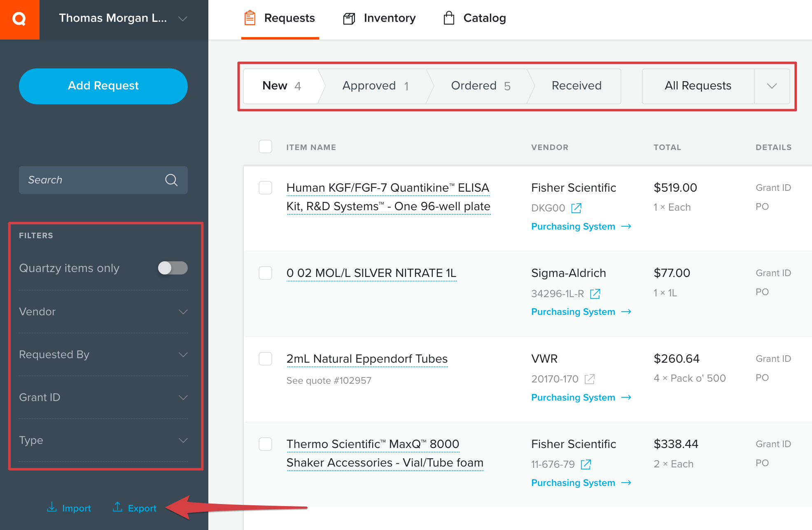The width and height of the screenshot is (812, 530).
Task: Click the VENDOR column header
Action: coord(550,147)
